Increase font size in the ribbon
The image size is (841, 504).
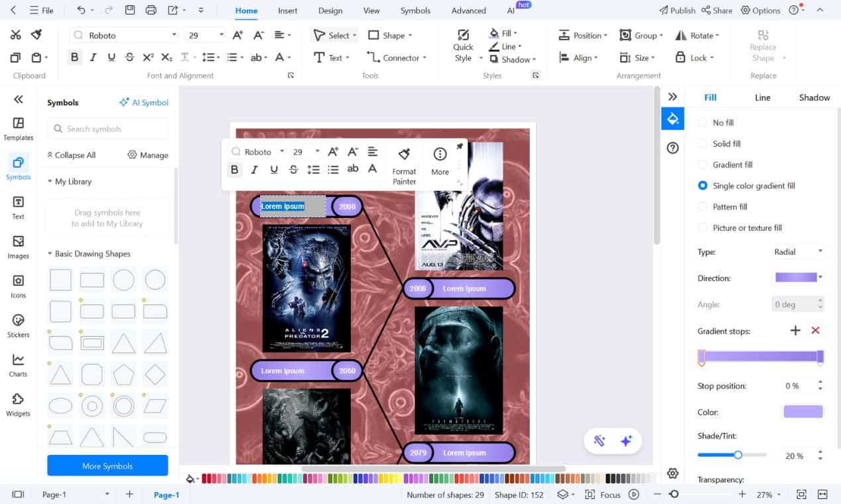239,35
